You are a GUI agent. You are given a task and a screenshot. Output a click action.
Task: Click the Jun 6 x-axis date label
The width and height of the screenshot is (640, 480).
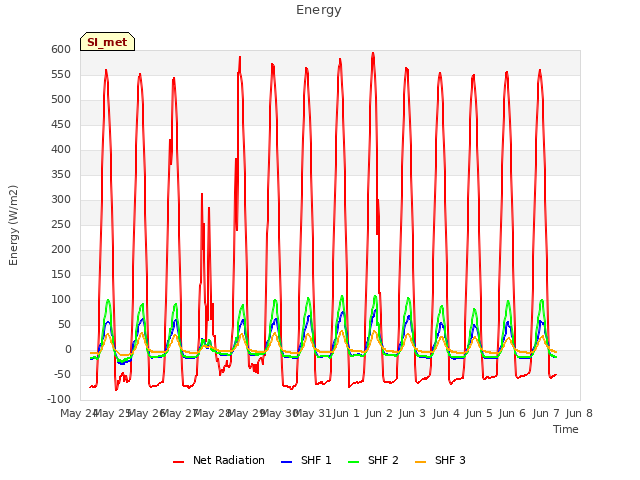click(512, 413)
